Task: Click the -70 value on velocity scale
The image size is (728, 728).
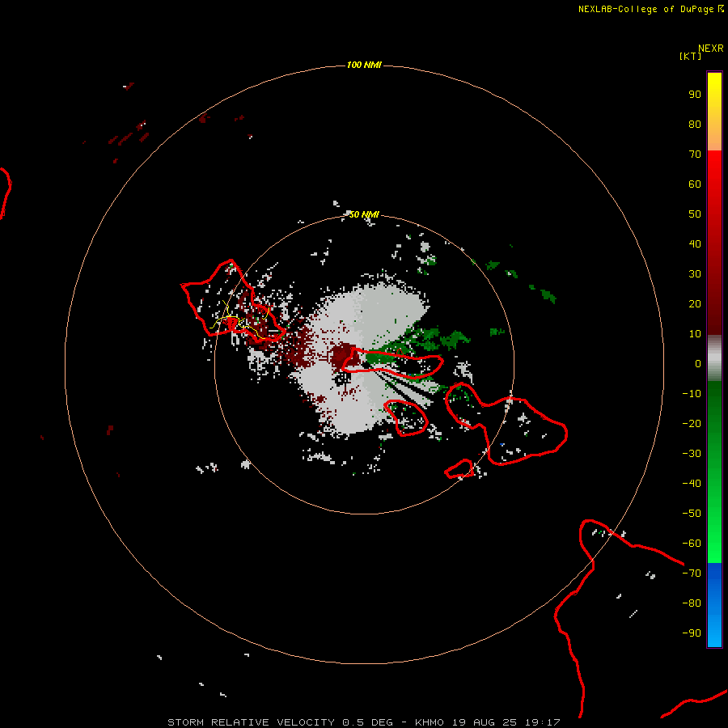Action: pos(692,574)
